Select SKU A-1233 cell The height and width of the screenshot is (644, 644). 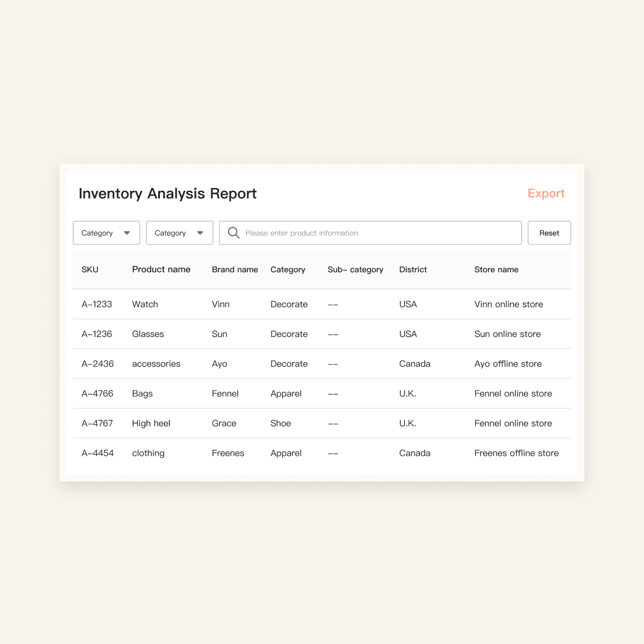click(x=96, y=304)
